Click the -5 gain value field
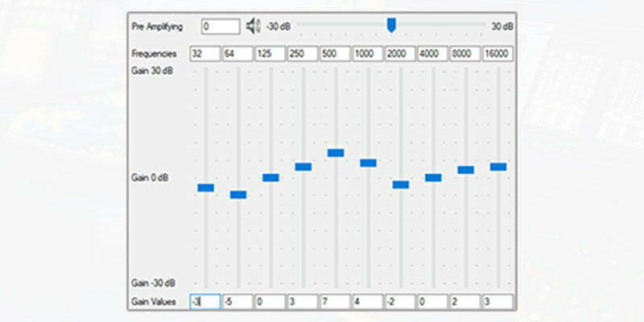644x322 pixels. coord(237,302)
